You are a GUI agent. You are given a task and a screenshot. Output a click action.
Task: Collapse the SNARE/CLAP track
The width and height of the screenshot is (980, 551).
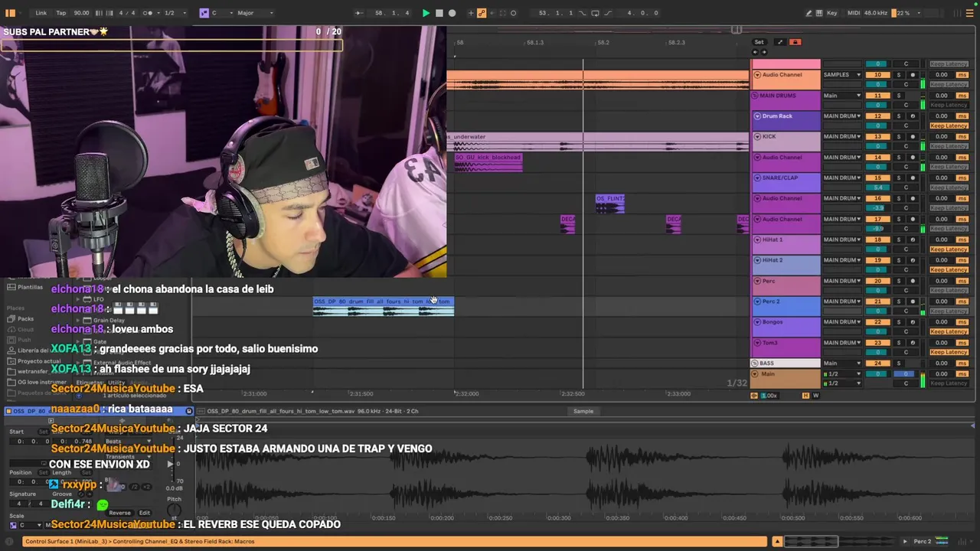click(x=757, y=178)
